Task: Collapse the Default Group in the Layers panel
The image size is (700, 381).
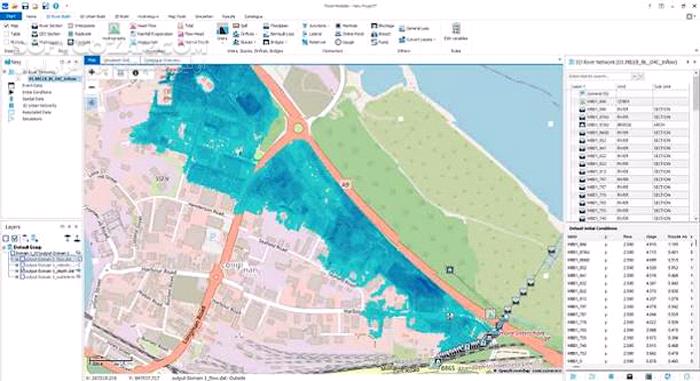Action: point(4,247)
